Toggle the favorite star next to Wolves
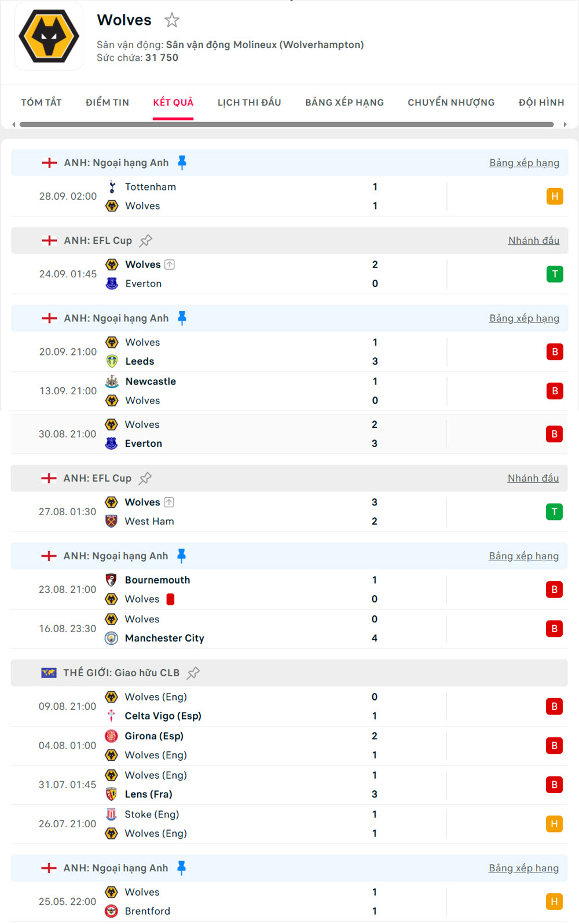 172,20
